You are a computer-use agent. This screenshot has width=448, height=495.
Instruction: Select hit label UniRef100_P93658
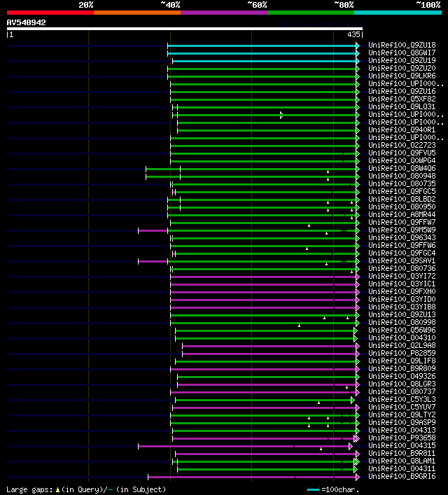[x=402, y=438]
